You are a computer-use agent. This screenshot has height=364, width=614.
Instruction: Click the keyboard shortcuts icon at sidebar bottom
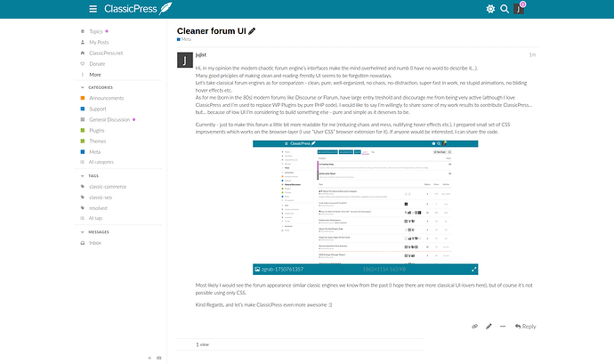159,358
